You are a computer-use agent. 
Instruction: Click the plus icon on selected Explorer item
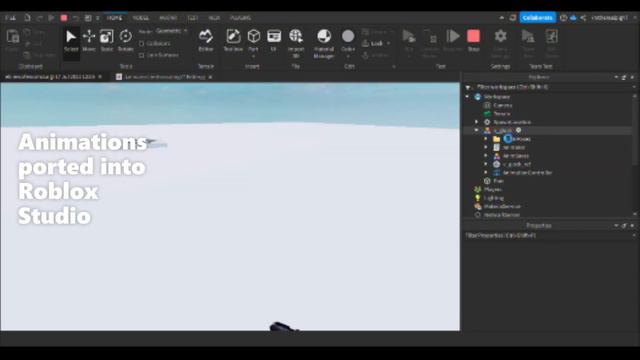click(x=518, y=130)
